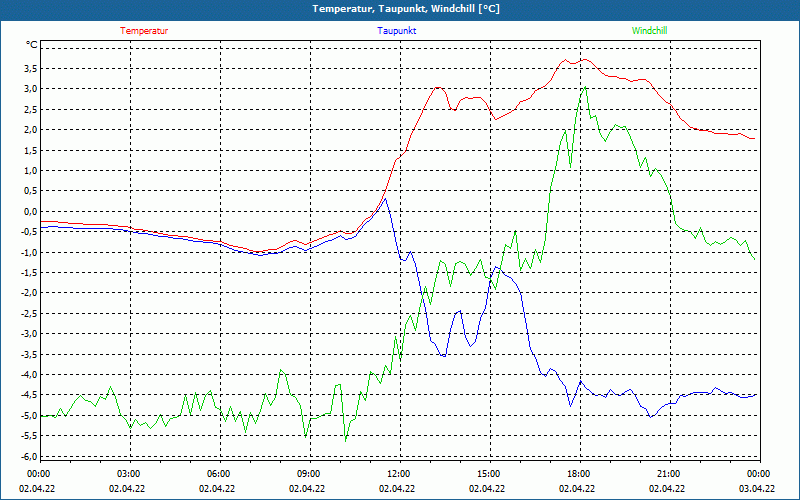The image size is (800, 500).
Task: Click the -2,5 y-axis value
Action: 29,313
